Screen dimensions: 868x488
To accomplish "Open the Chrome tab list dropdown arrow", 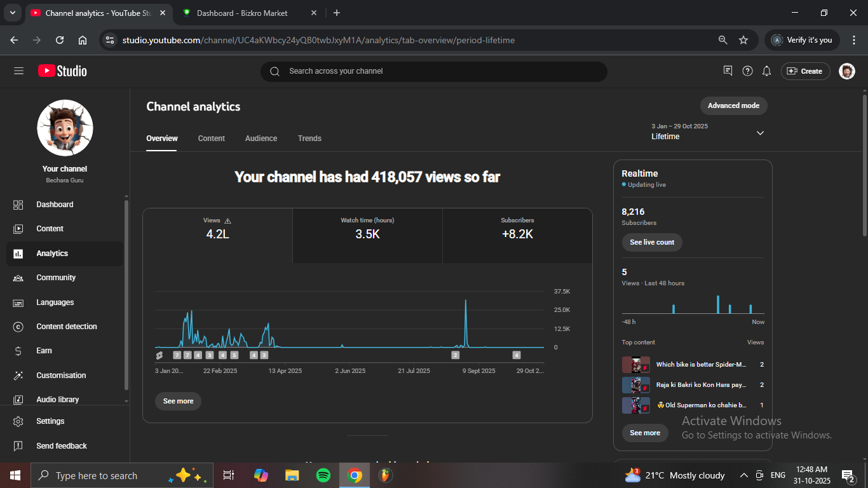I will coord(12,13).
